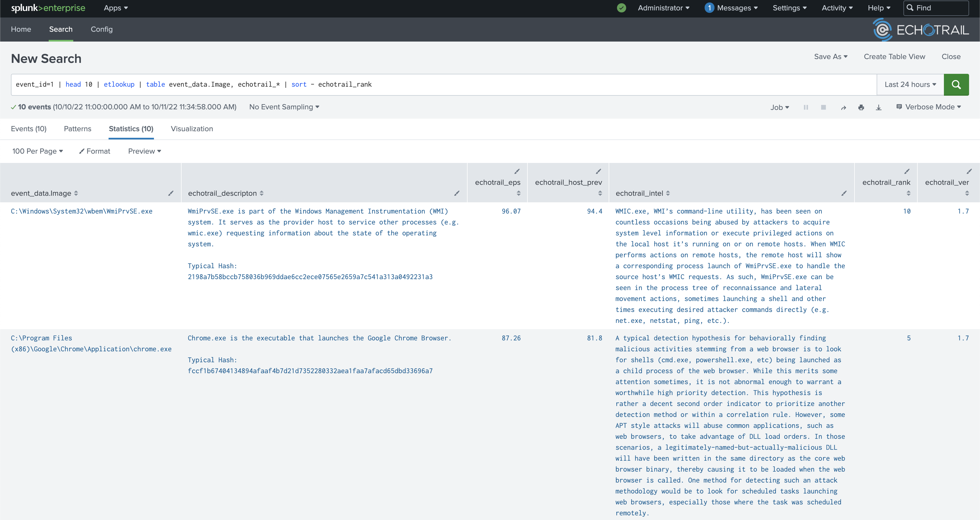
Task: Click rank value 10
Action: pyautogui.click(x=907, y=212)
